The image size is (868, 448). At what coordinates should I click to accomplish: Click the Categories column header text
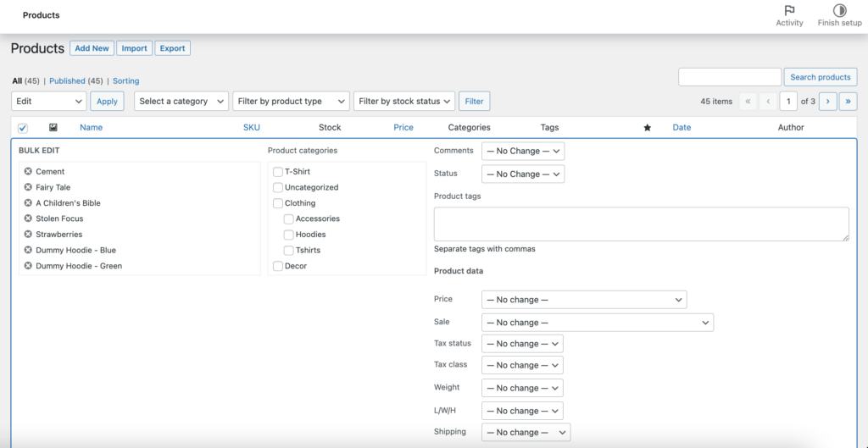[x=470, y=127]
